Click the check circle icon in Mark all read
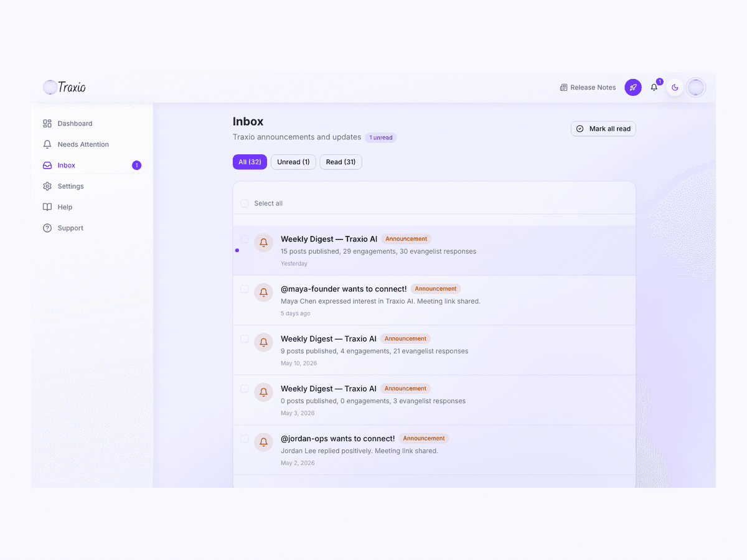The height and width of the screenshot is (560, 747). tap(580, 129)
